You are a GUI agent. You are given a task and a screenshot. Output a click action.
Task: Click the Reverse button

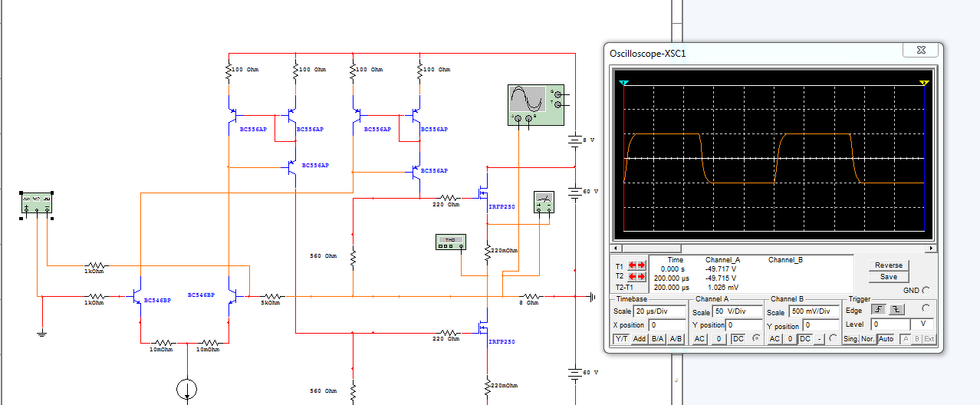point(889,265)
